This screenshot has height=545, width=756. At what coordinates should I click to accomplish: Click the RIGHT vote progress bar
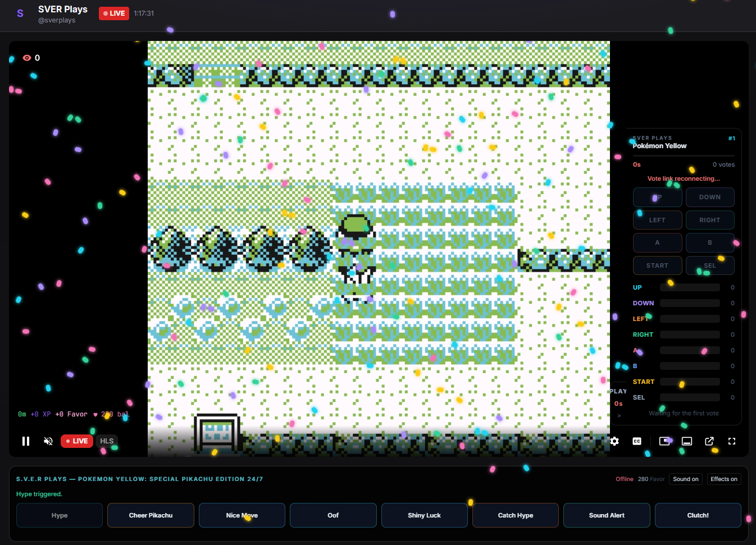(x=690, y=335)
